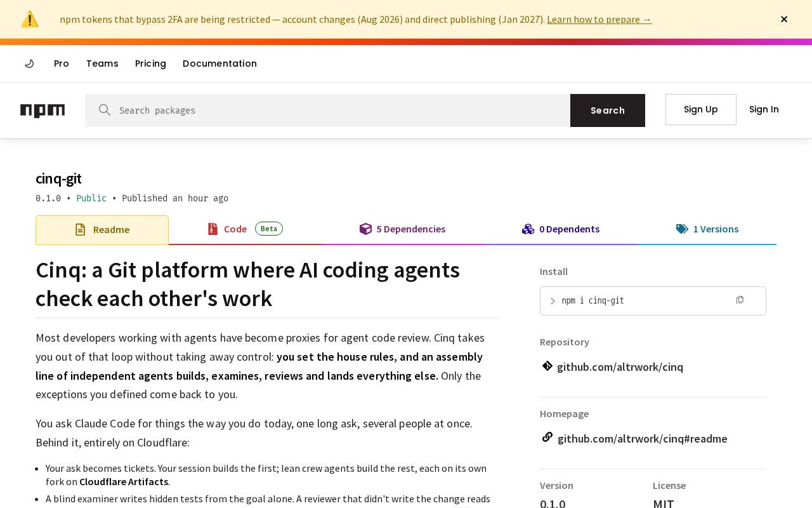Open the github.com/altrwork/cinq repository link
The image size is (812, 508).
point(620,367)
